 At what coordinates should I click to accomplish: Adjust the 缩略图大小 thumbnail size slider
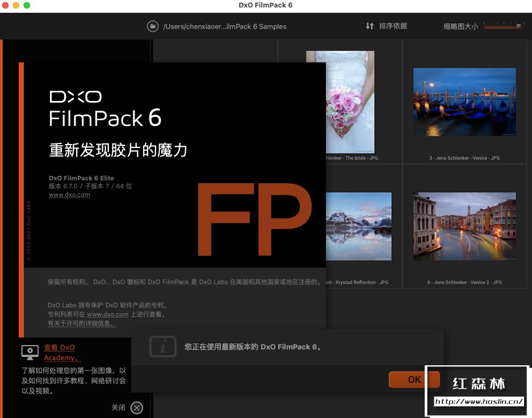(x=504, y=26)
